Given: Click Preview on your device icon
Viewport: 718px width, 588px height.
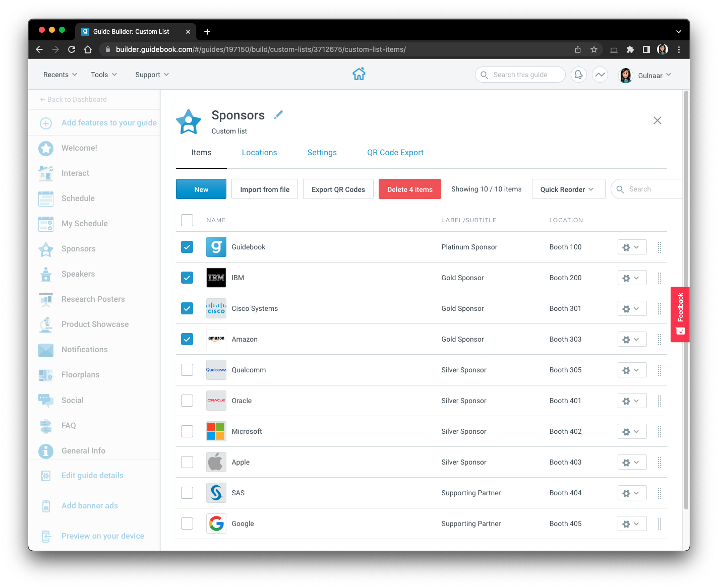Looking at the screenshot, I should [x=46, y=536].
